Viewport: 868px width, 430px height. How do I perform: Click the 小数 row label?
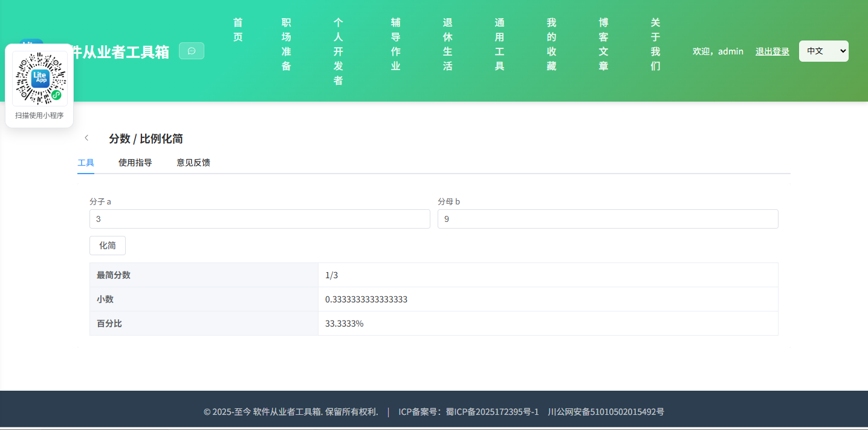pyautogui.click(x=105, y=299)
